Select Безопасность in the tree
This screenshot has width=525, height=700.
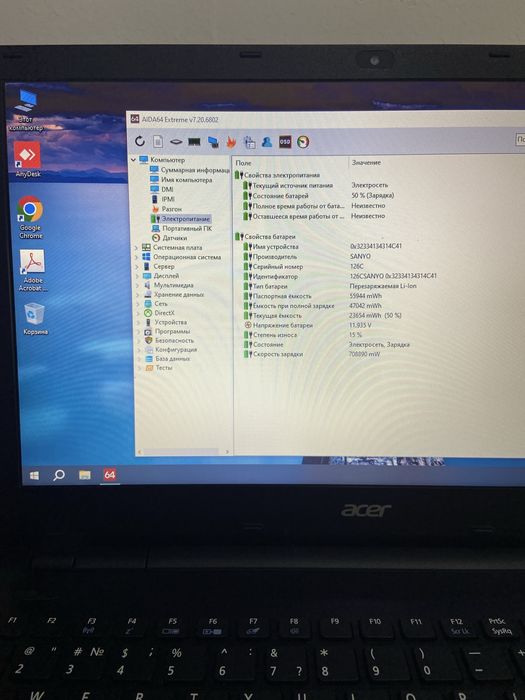coord(169,341)
